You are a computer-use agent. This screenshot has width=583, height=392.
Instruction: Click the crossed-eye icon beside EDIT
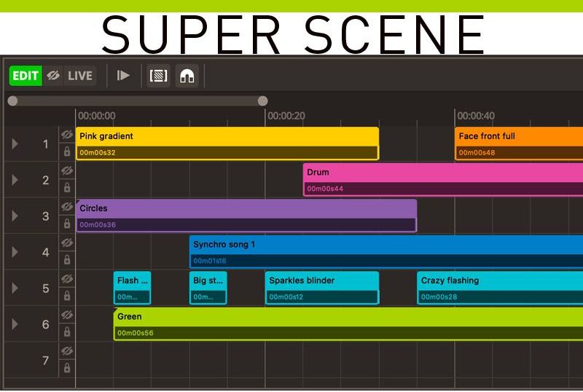(52, 75)
